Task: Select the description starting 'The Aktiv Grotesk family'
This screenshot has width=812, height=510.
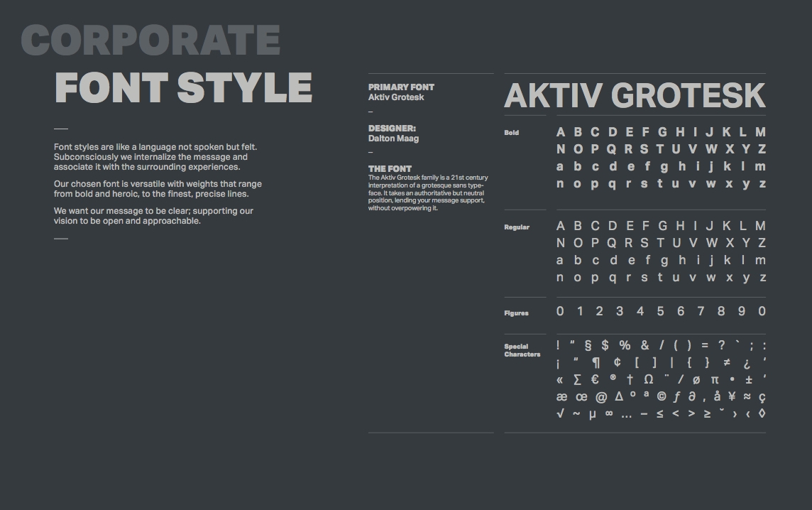Action: 428,192
